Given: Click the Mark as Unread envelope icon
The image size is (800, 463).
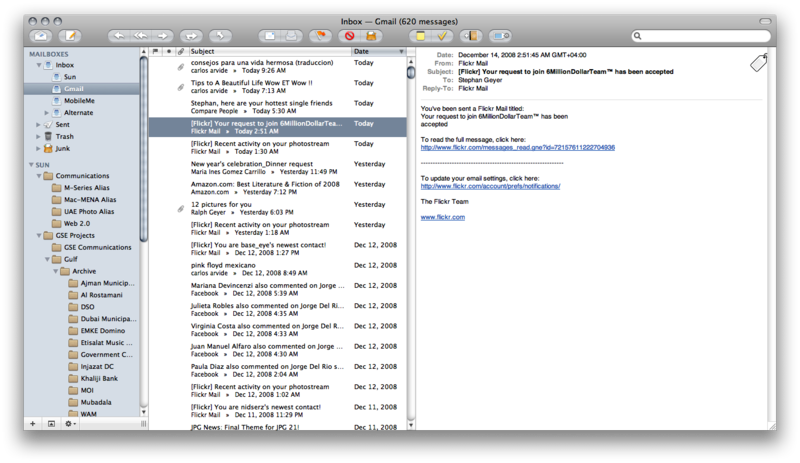Looking at the screenshot, I should click(x=269, y=36).
